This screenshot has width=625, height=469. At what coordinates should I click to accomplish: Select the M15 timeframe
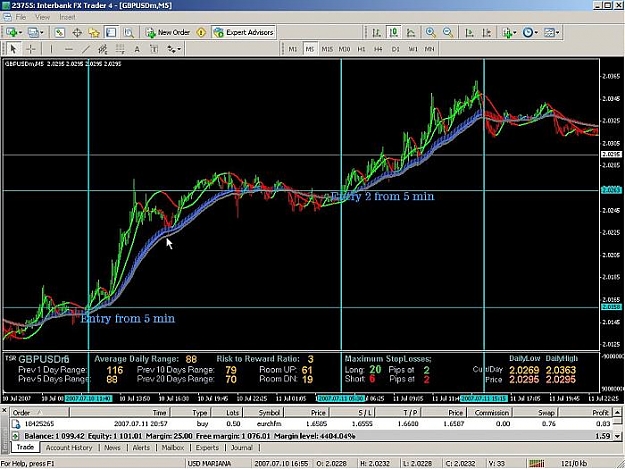[x=327, y=49]
